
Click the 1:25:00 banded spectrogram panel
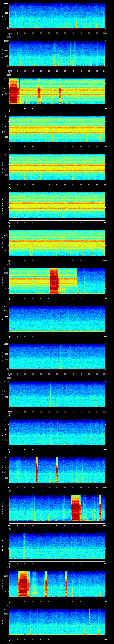click(57, 129)
